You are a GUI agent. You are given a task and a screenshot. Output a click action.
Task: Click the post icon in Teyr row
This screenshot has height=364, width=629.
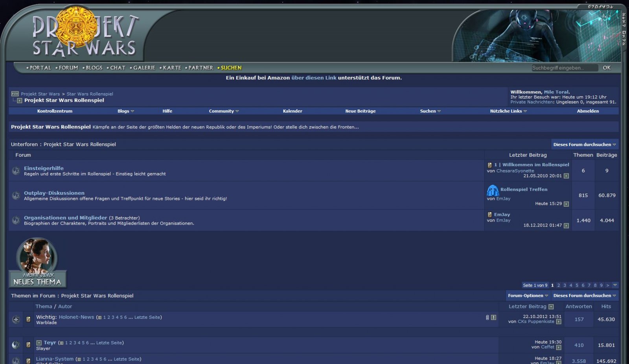[x=28, y=345]
